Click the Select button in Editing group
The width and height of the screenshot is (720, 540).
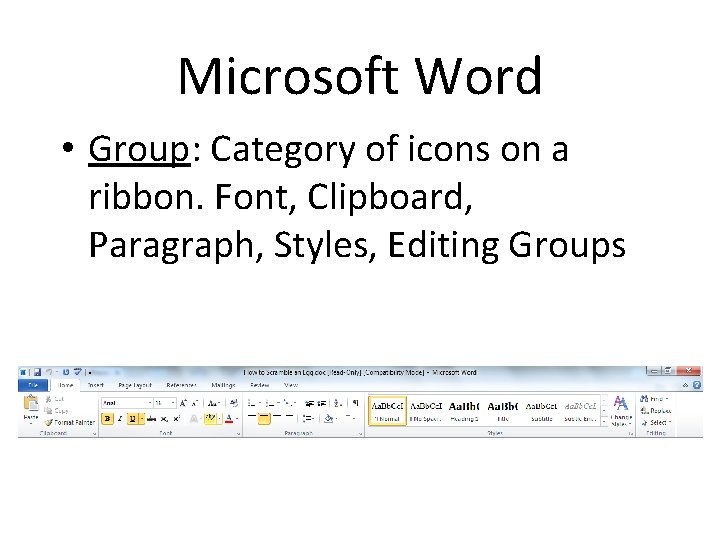click(656, 422)
